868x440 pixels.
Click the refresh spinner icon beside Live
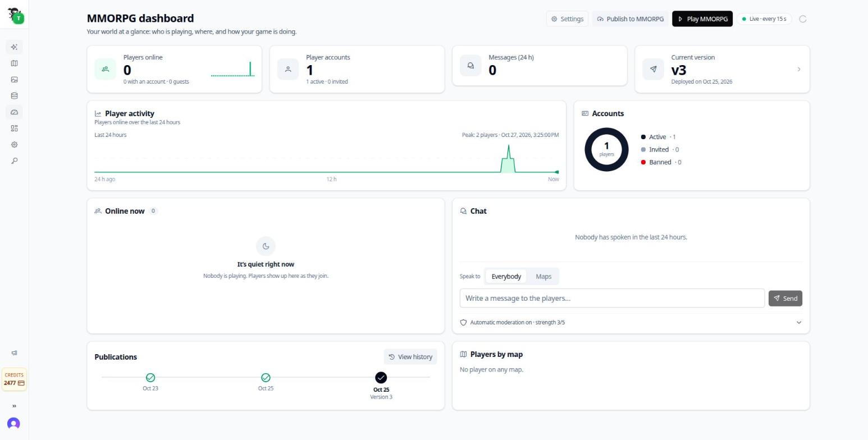(803, 19)
